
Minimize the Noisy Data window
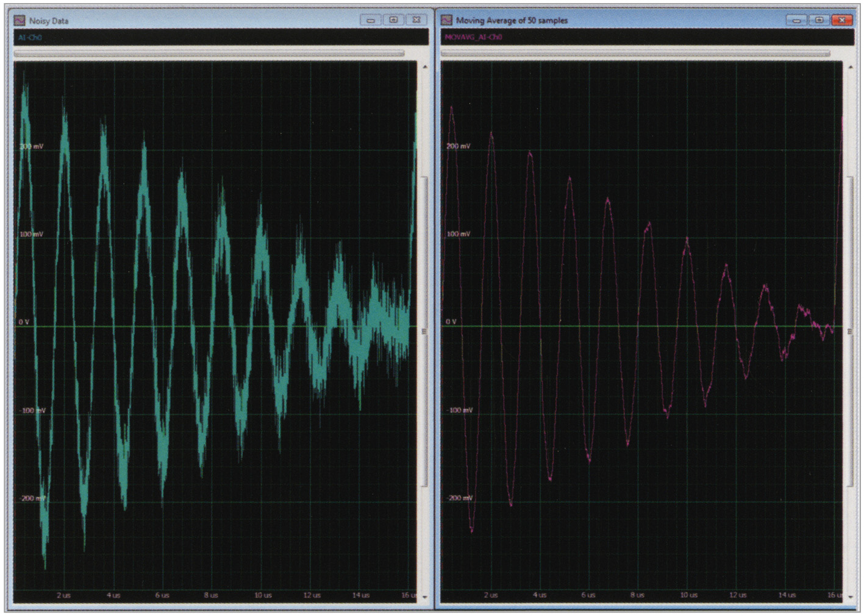370,20
